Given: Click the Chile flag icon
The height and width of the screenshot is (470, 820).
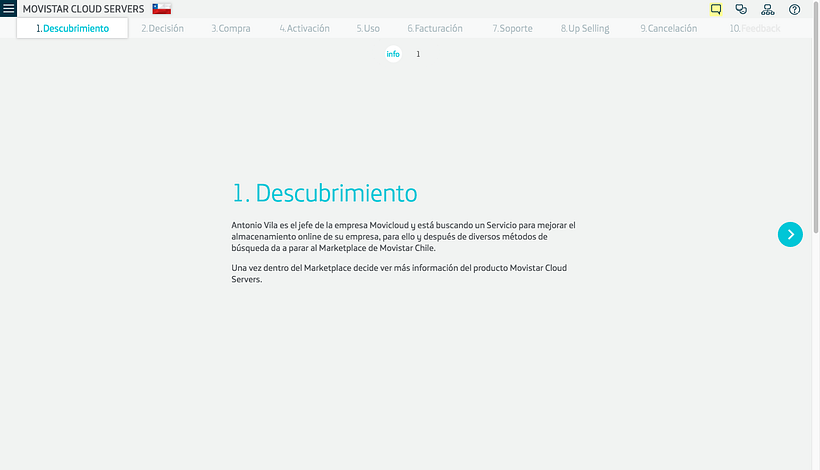Looking at the screenshot, I should [x=162, y=9].
